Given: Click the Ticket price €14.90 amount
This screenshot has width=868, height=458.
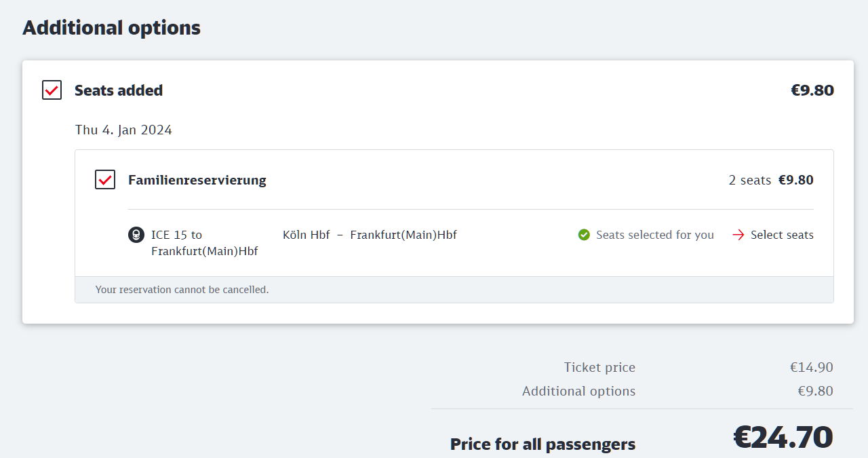Looking at the screenshot, I should coord(811,367).
